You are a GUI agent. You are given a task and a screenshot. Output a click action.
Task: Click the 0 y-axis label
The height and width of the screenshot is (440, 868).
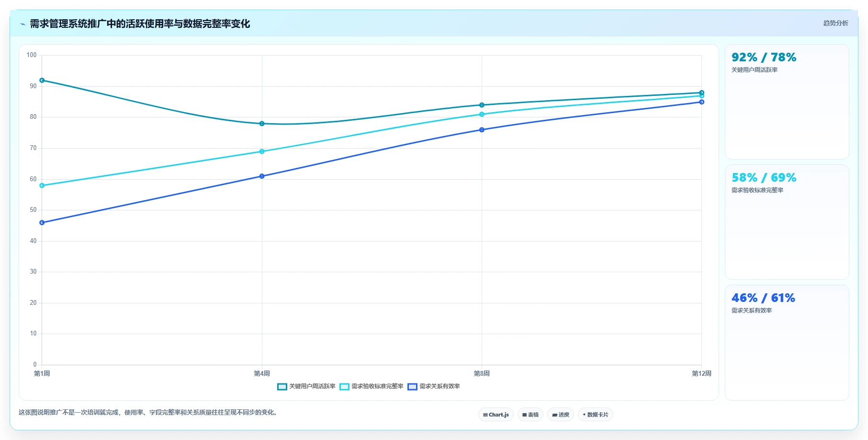35,365
